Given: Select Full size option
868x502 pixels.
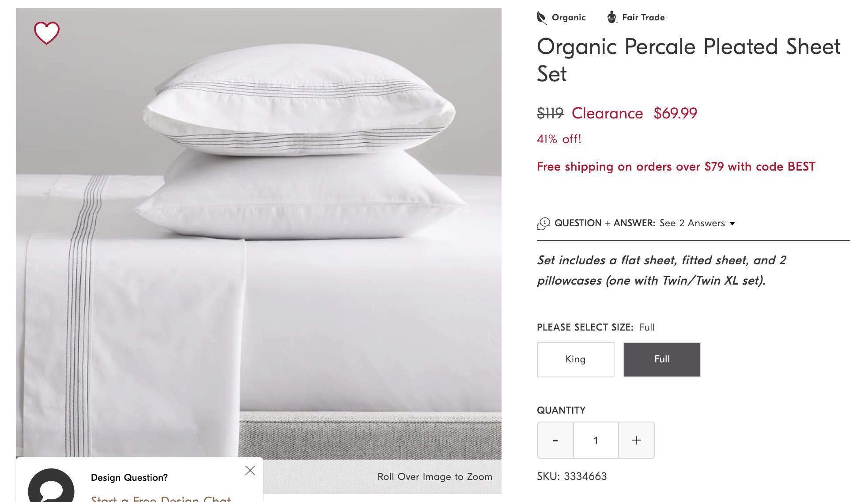Looking at the screenshot, I should (x=662, y=359).
